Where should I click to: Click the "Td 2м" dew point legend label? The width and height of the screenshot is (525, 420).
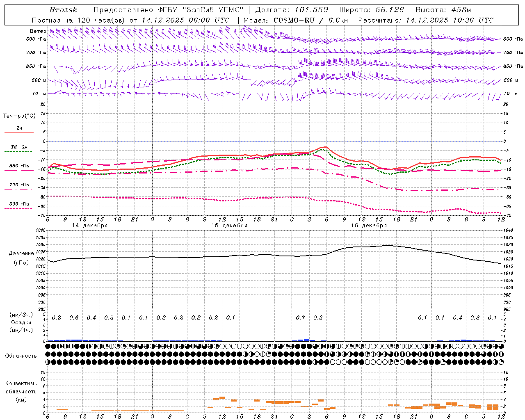pos(19,147)
